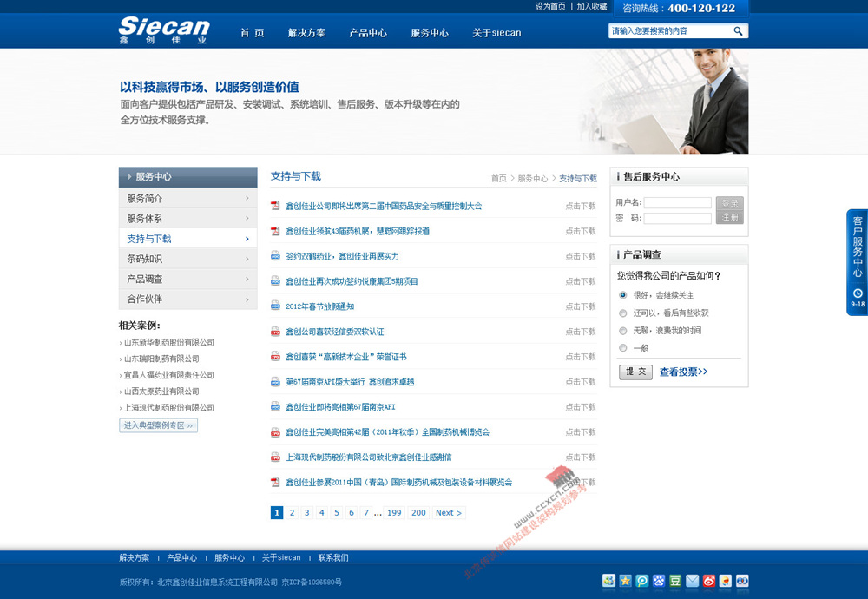The image size is (868, 599).
Task: Click the QQ Zone star share icon
Action: 625,581
